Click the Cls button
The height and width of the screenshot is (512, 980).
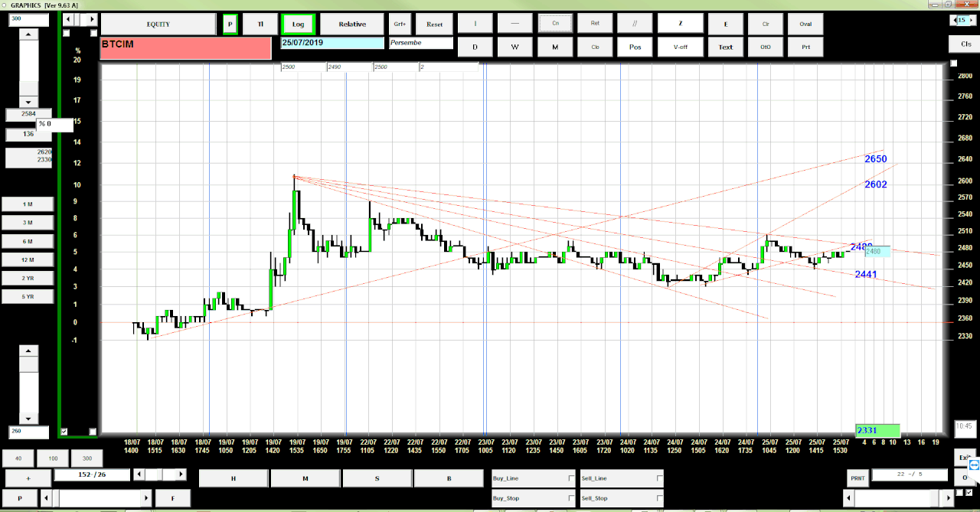coord(965,44)
